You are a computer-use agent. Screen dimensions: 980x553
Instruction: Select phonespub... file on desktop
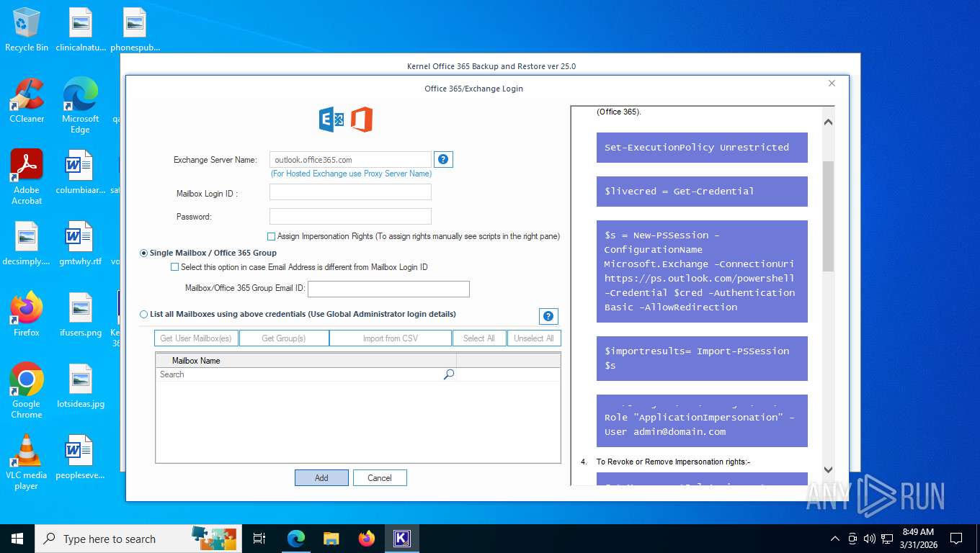pos(135,30)
